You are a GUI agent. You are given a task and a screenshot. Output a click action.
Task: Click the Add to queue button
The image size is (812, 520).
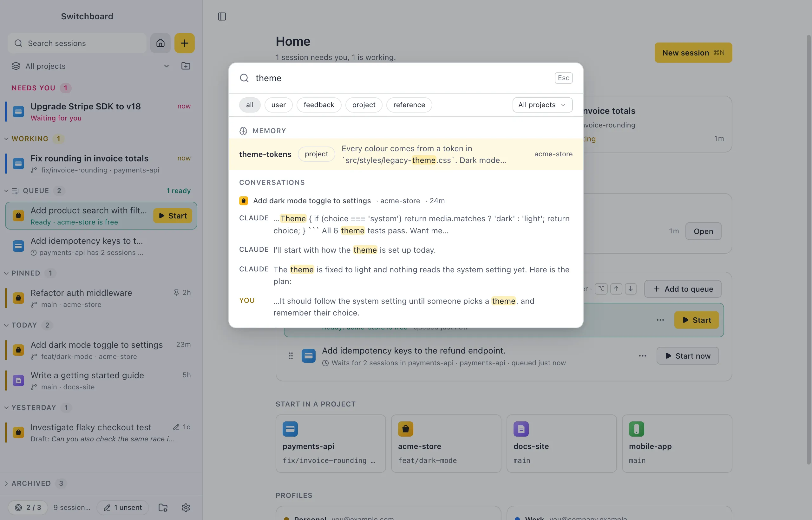pyautogui.click(x=683, y=289)
